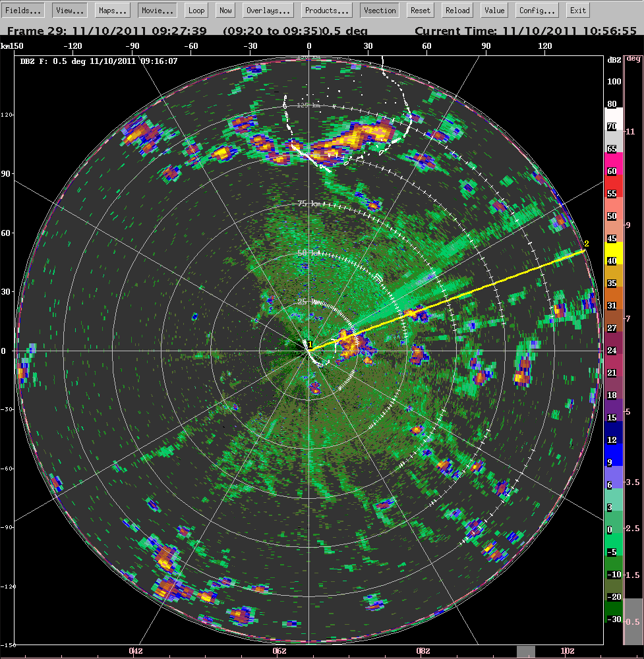Select the 0.5 degree elevation tilt
This screenshot has height=659, width=644.
[633, 621]
